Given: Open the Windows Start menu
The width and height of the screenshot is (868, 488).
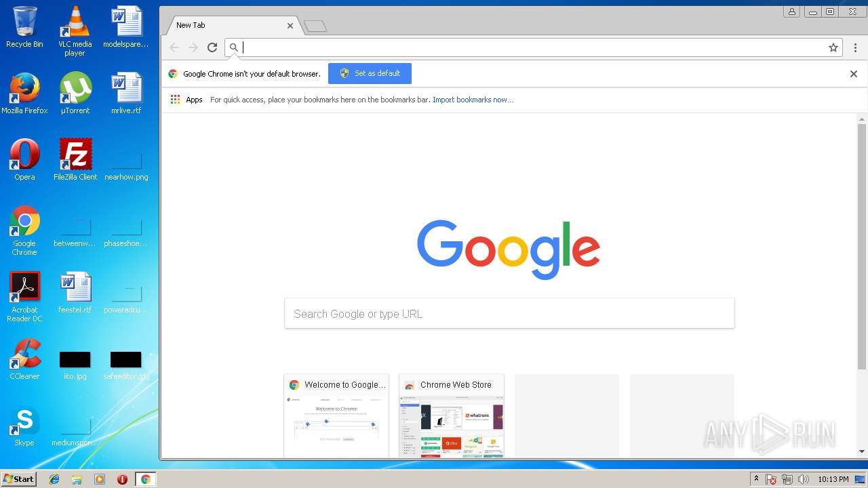Looking at the screenshot, I should coord(19,479).
